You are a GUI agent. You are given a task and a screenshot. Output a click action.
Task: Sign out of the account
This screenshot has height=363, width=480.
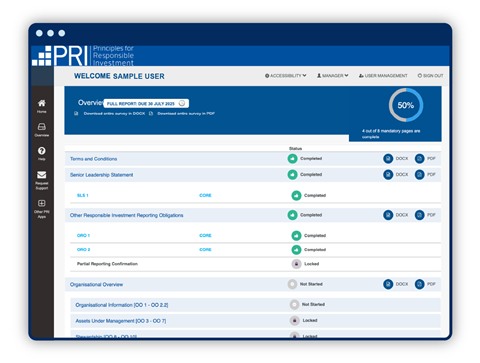coord(431,76)
